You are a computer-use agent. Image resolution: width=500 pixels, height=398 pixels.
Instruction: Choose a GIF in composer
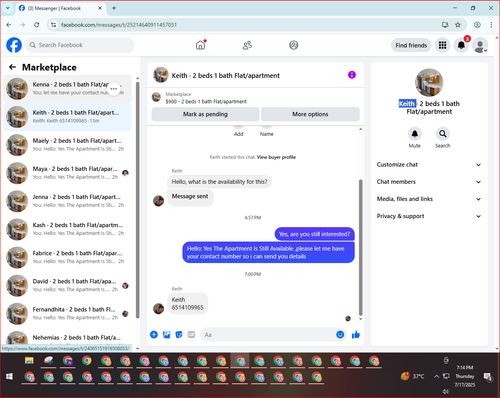191,335
